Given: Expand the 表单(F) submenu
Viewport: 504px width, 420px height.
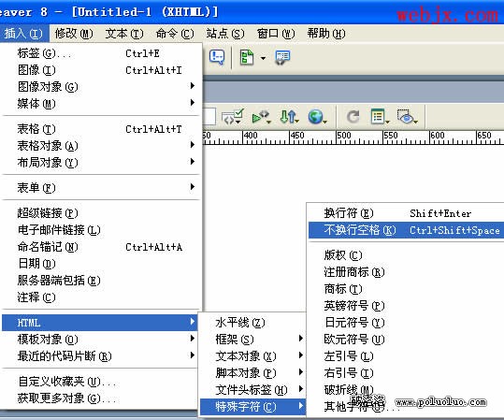Looking at the screenshot, I should click(x=102, y=188).
